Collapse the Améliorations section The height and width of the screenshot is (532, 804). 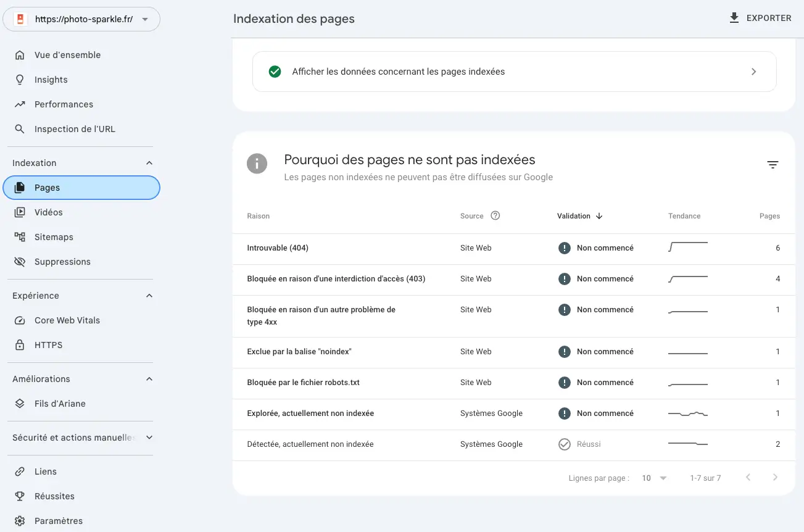point(149,379)
